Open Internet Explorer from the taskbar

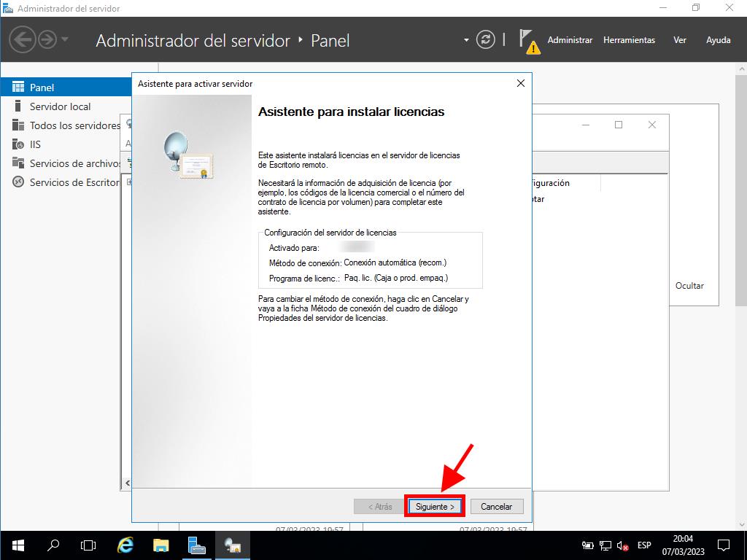(125, 545)
